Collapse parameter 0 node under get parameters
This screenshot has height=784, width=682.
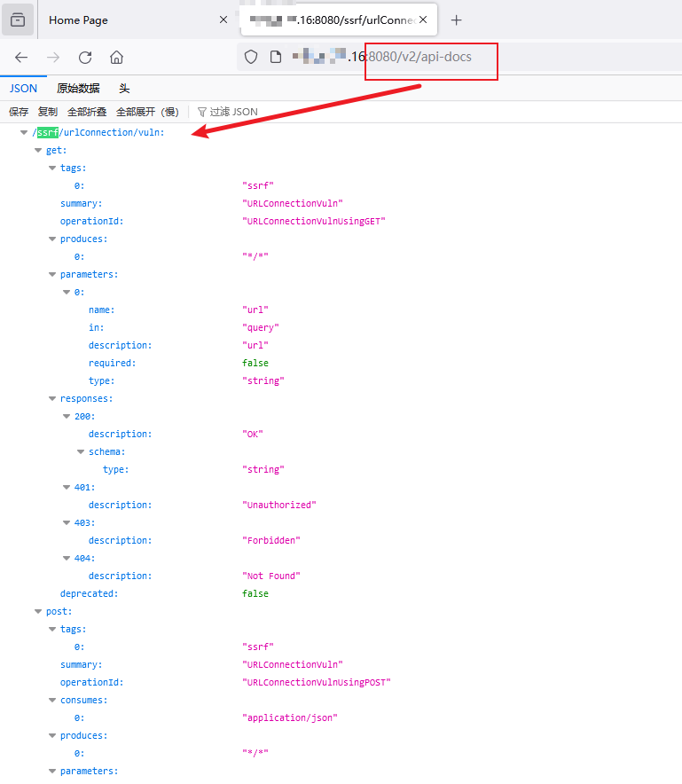tap(66, 292)
